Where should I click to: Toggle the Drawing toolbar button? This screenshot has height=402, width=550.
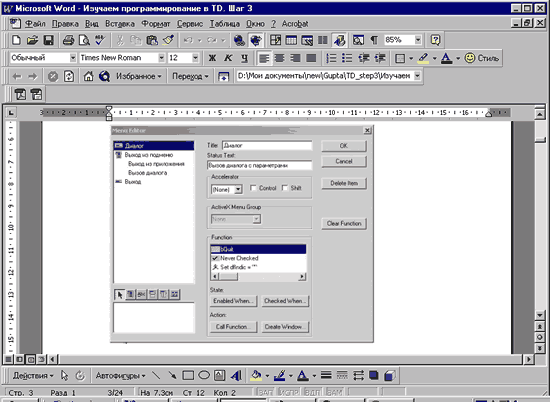(339, 40)
